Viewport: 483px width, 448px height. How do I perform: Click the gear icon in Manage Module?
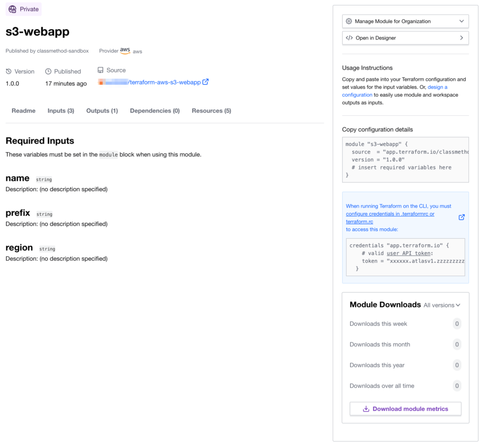349,21
